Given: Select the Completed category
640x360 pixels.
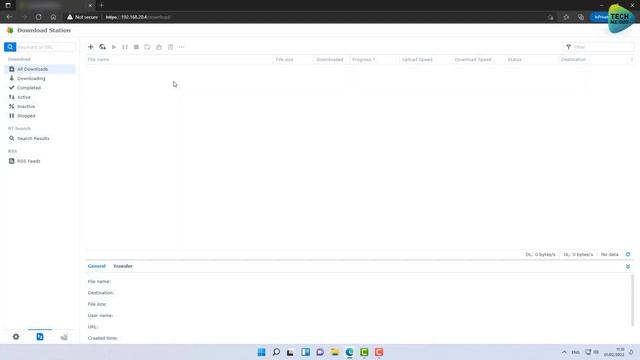Looking at the screenshot, I should click(40, 88).
